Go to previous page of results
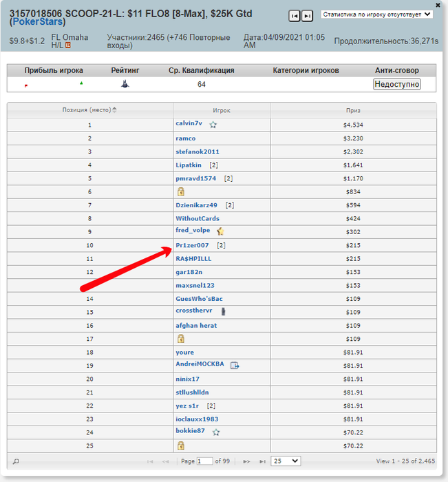Viewport: 448px width, 482px height. point(165,461)
